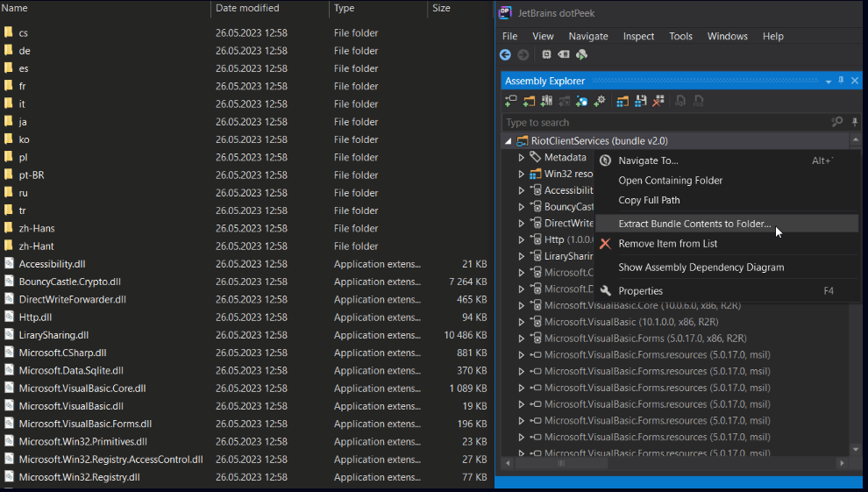The image size is (868, 492).
Task: Click the Explore Folder icon with green plus
Action: click(x=529, y=101)
